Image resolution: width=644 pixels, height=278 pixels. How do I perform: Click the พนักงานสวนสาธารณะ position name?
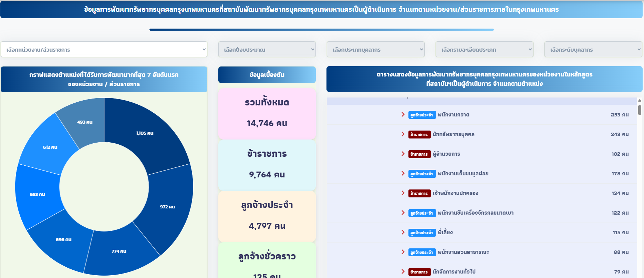[x=464, y=252]
